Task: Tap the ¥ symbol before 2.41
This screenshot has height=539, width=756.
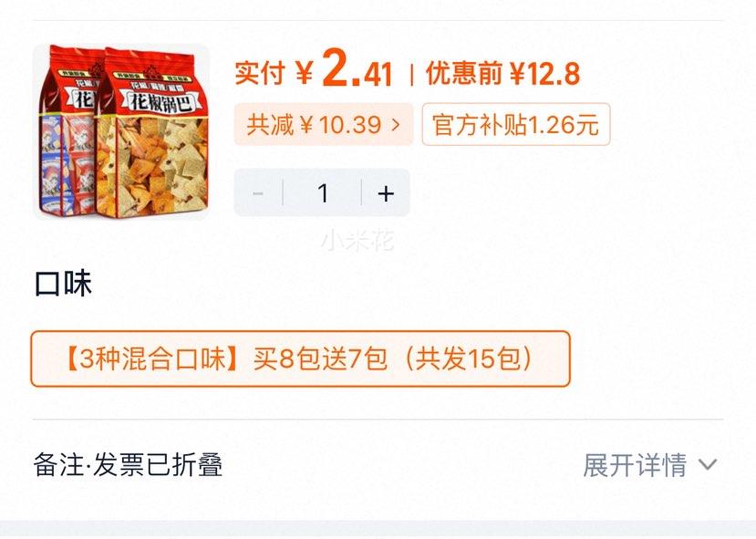Action: (304, 73)
